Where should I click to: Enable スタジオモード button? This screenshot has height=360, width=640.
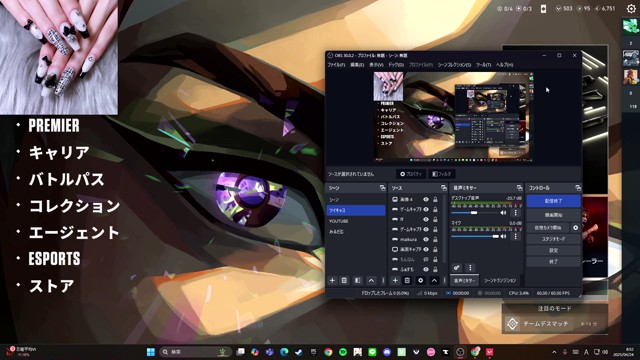(553, 239)
